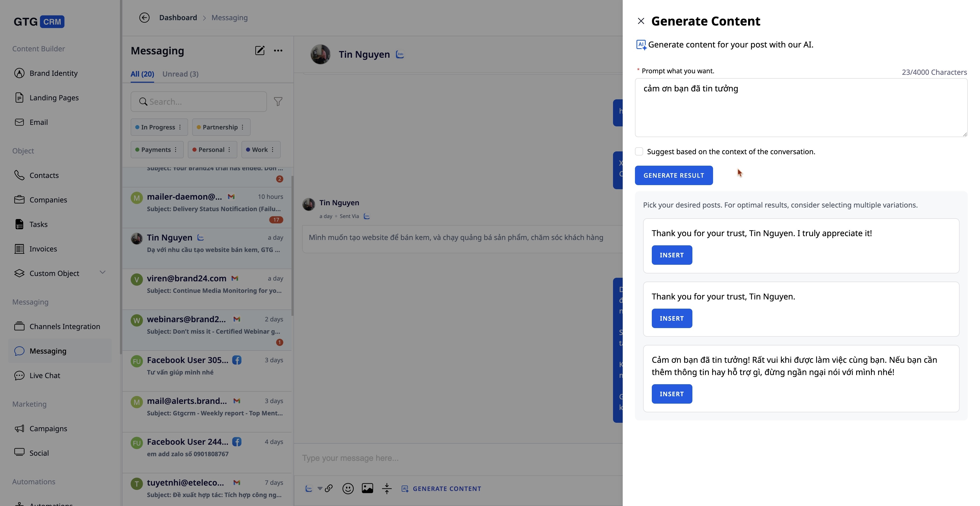Switch to the Unread (3) tab
The image size is (980, 506).
180,74
